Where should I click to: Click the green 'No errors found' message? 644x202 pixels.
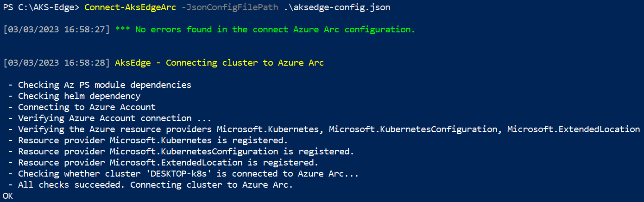coord(275,30)
